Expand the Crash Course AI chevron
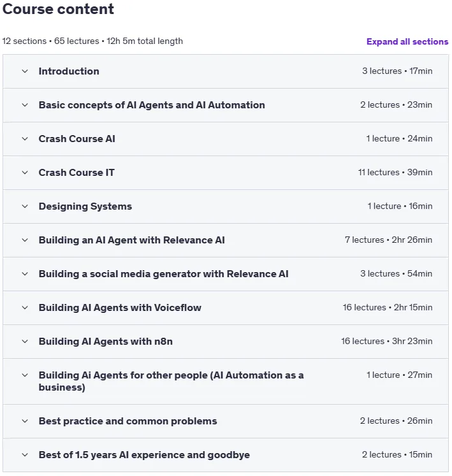Viewport: 452px width, 476px height. (25, 139)
